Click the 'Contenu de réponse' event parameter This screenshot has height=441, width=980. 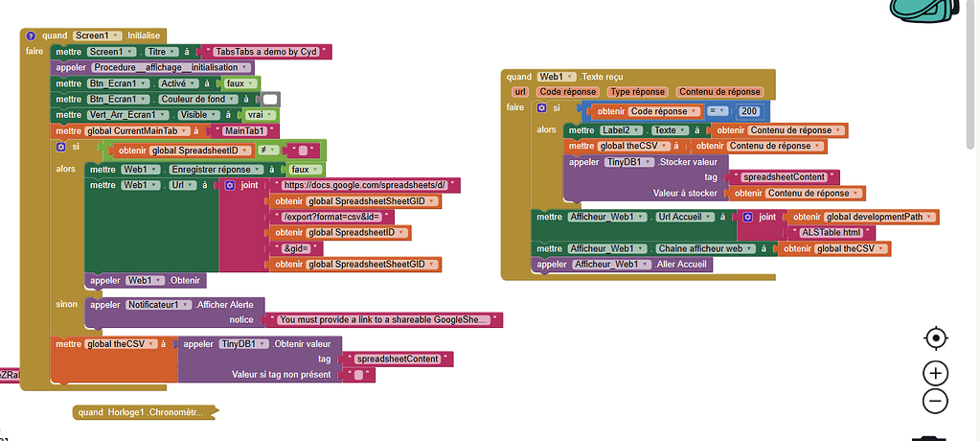coord(719,92)
